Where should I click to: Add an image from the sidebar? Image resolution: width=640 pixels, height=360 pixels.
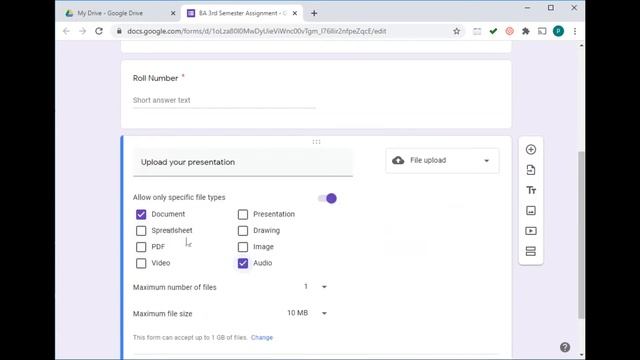[531, 211]
